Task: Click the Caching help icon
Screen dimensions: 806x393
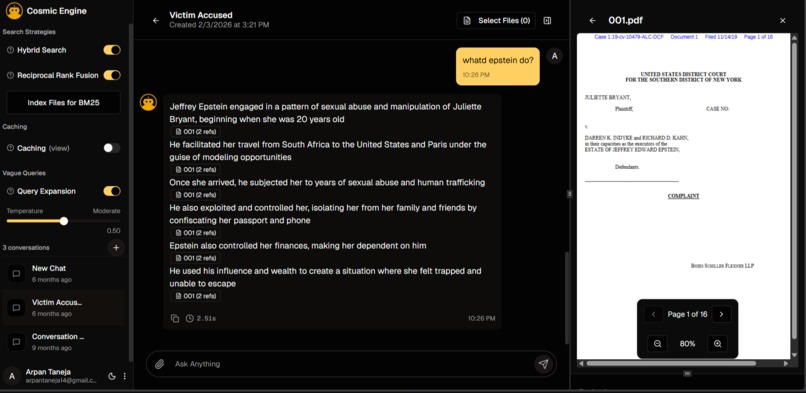Action: pos(10,148)
